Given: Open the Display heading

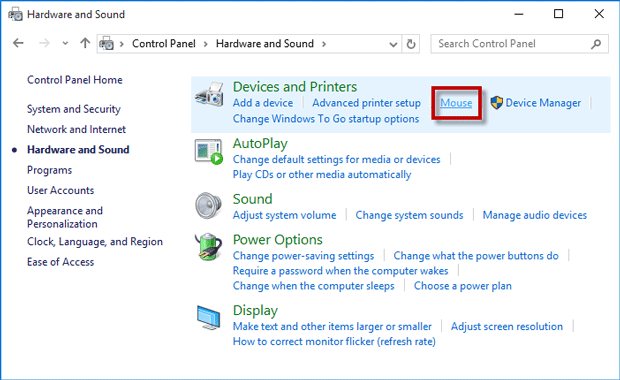Looking at the screenshot, I should pos(255,310).
